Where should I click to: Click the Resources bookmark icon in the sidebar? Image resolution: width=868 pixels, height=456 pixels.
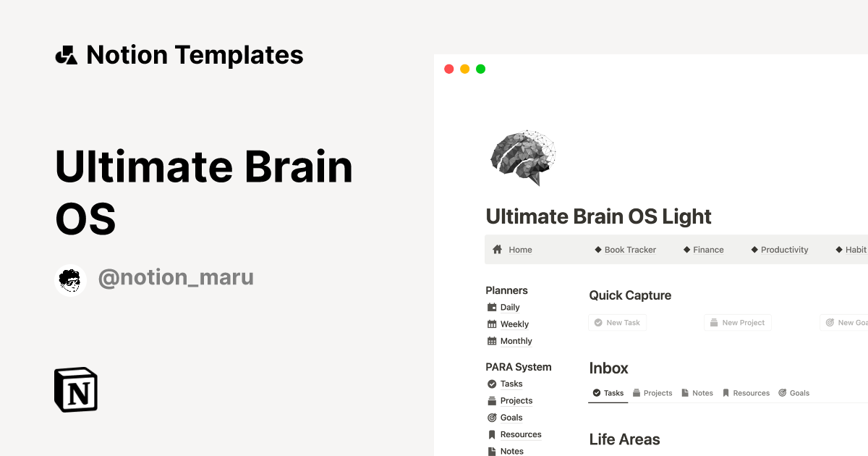[493, 434]
